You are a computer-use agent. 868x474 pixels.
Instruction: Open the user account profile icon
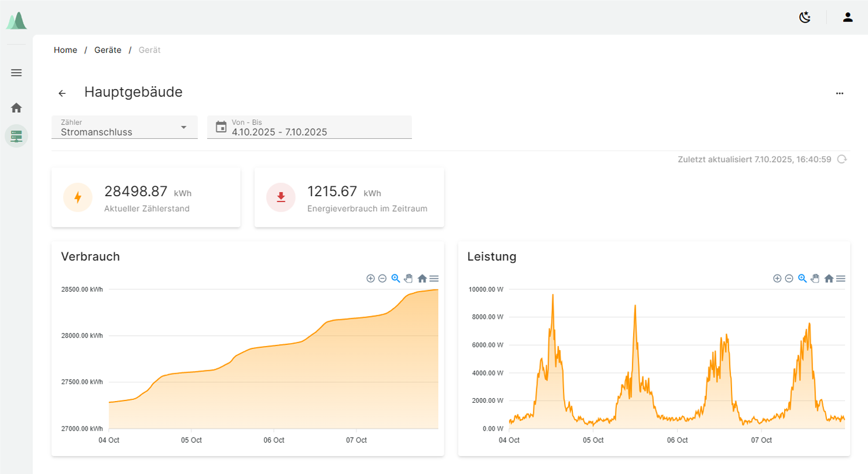[847, 17]
